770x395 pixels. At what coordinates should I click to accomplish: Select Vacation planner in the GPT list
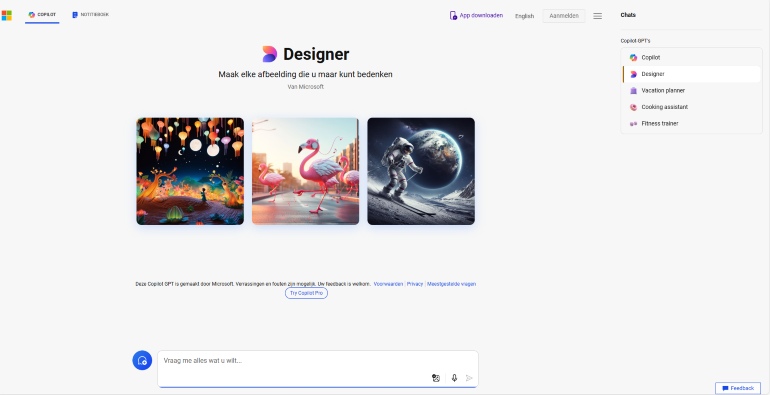click(691, 90)
